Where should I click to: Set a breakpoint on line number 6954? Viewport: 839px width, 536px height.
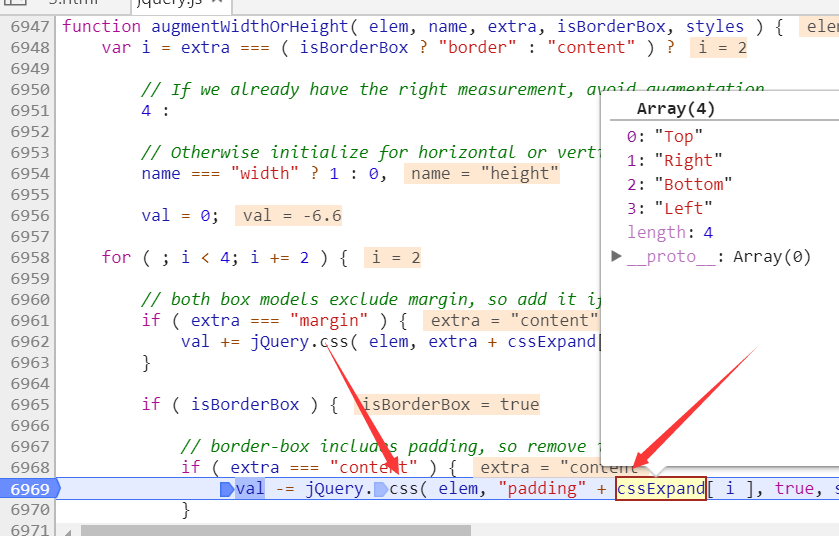click(30, 174)
